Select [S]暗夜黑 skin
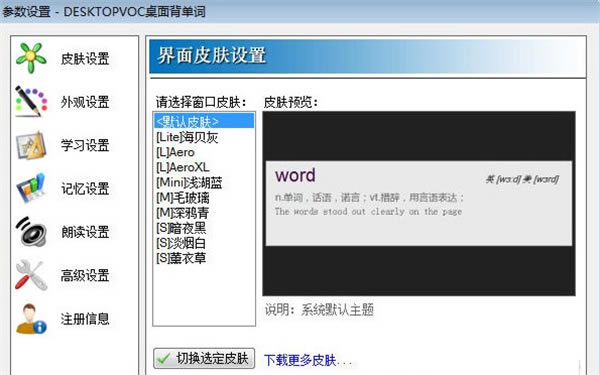Image resolution: width=600 pixels, height=375 pixels. coord(204,228)
